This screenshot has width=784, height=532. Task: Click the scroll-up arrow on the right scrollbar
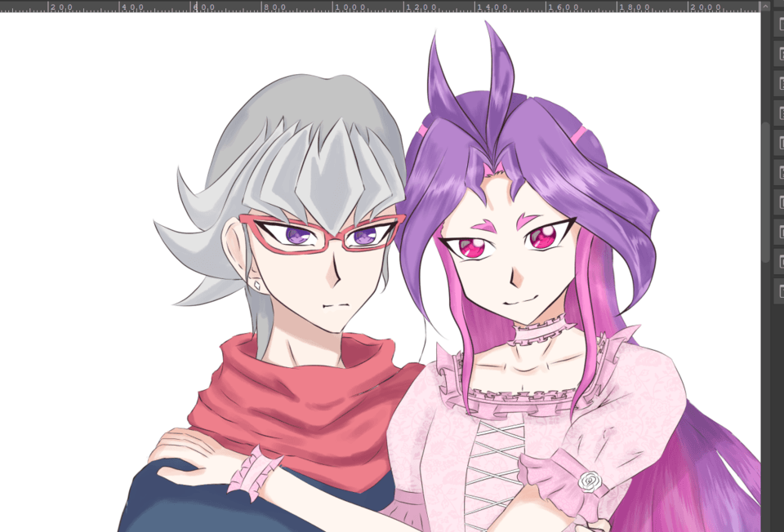click(x=764, y=6)
